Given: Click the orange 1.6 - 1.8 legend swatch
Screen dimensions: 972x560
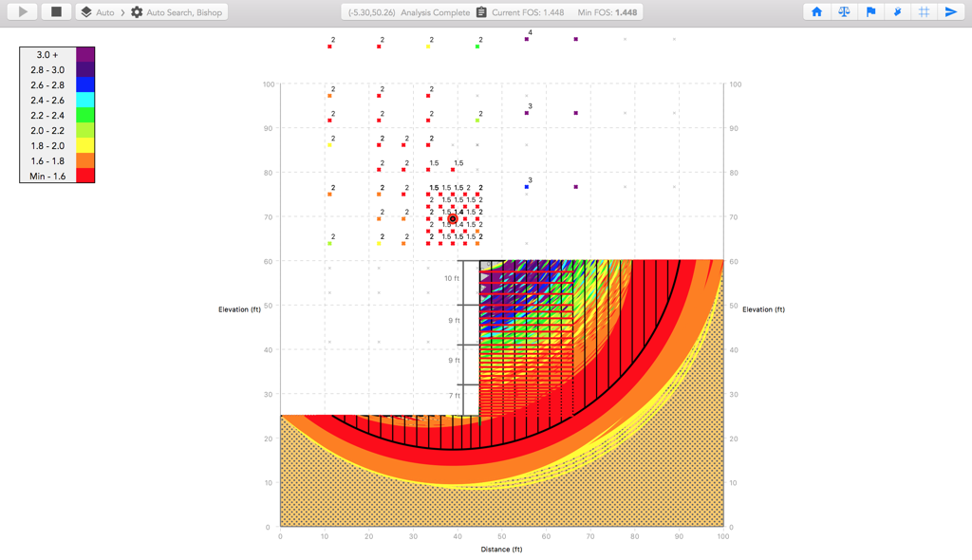Looking at the screenshot, I should coord(85,160).
